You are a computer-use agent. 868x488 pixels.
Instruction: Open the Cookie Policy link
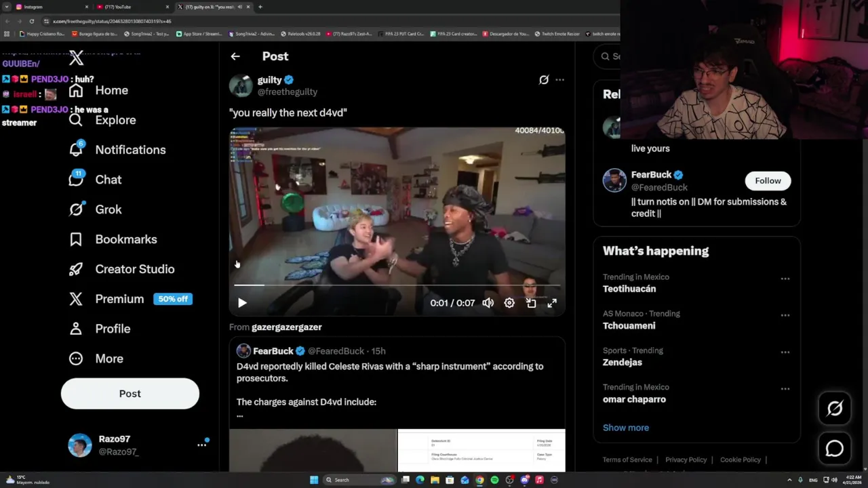click(x=741, y=460)
